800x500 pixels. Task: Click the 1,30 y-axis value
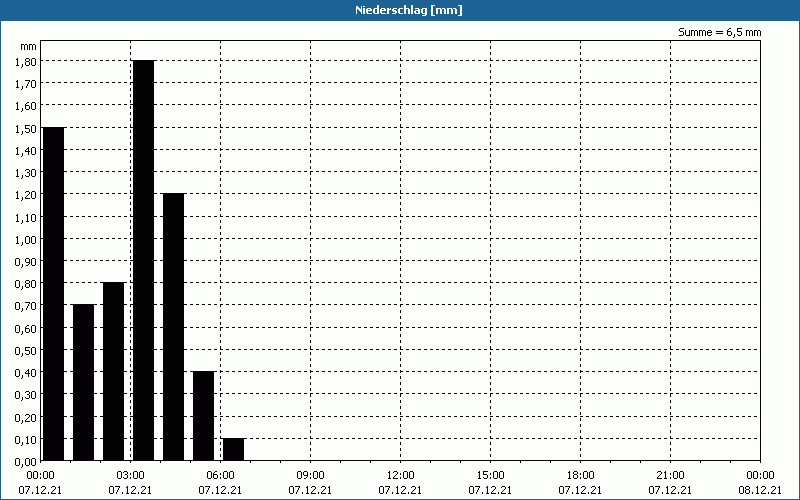26,172
